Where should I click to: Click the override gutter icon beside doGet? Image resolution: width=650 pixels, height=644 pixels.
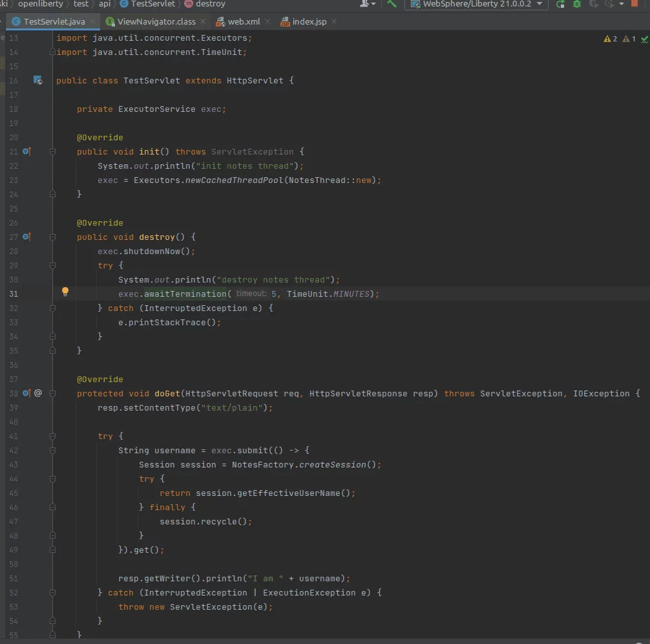26,393
